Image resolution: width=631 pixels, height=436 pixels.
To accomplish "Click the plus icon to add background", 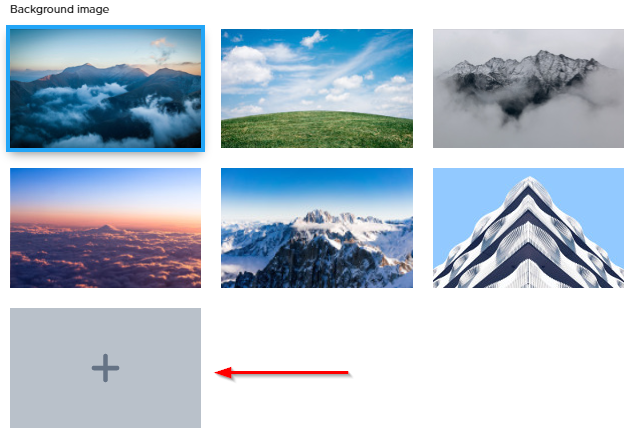I will [x=105, y=368].
